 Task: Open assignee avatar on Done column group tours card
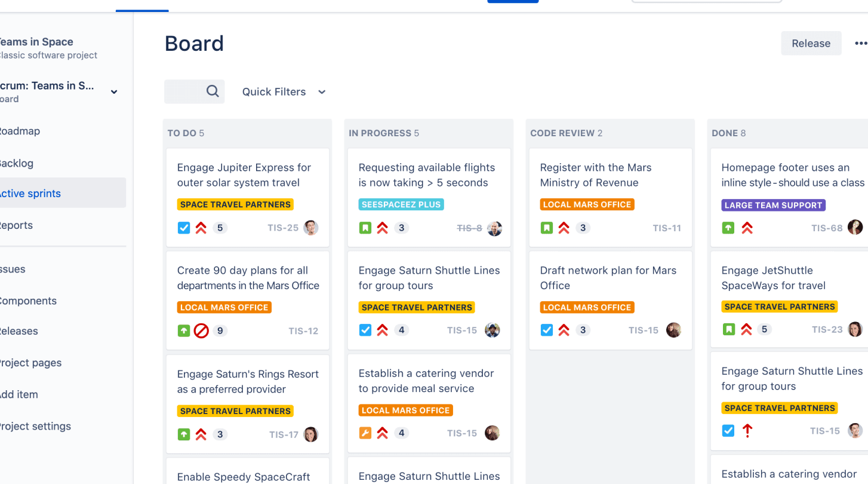pos(855,431)
